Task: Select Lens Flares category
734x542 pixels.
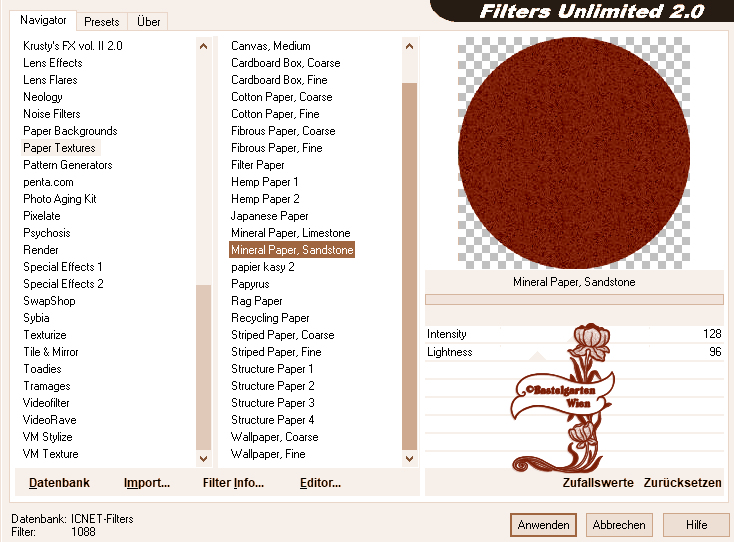Action: 50,80
